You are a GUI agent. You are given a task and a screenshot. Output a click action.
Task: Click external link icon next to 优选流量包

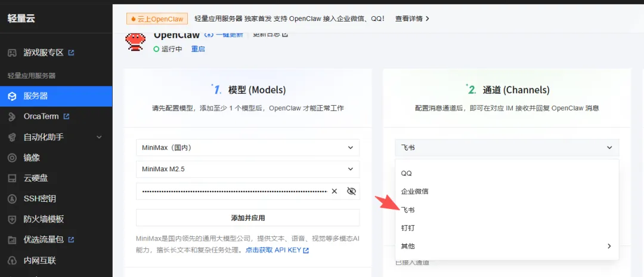(x=72, y=239)
